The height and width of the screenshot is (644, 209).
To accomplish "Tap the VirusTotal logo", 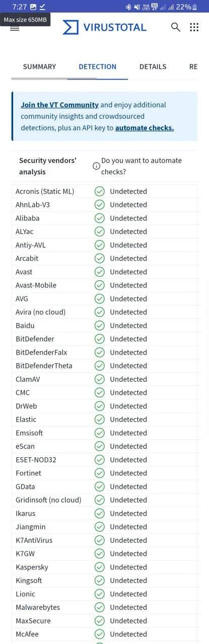I will coord(104,27).
